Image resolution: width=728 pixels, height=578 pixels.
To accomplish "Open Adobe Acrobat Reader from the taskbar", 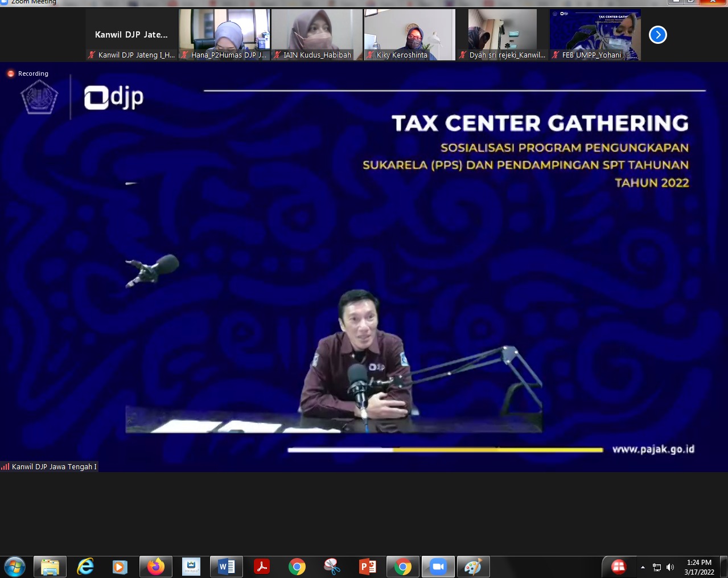I will tap(262, 567).
